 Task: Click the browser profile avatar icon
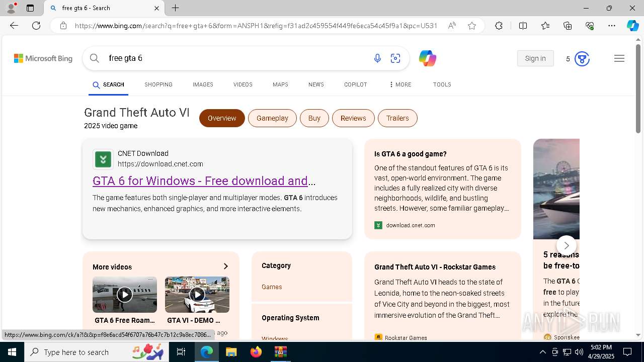click(x=11, y=8)
